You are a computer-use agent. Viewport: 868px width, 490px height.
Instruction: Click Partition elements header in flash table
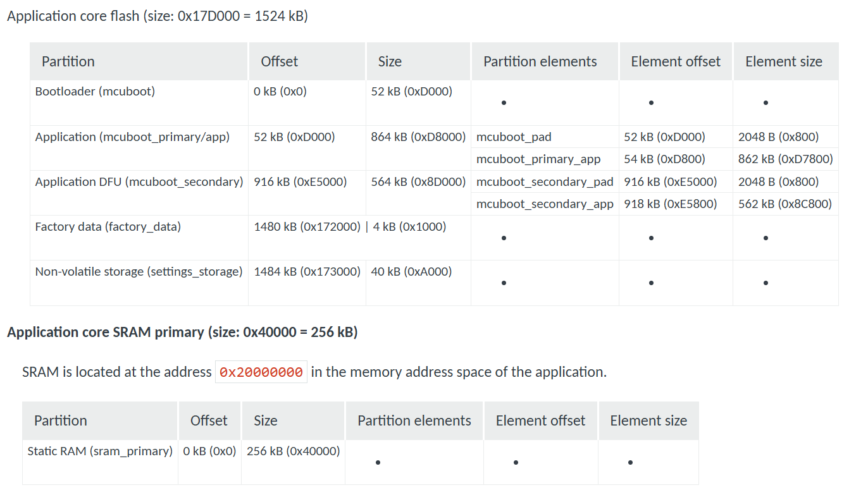click(540, 62)
